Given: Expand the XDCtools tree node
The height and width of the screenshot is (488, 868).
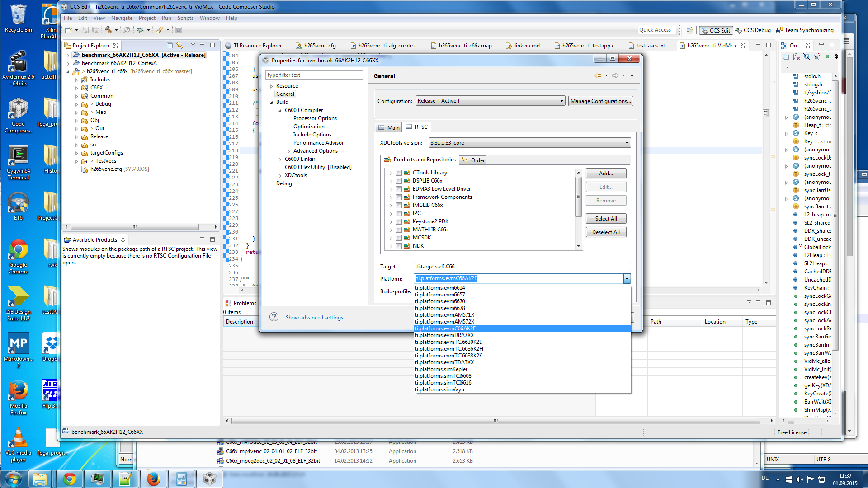Looking at the screenshot, I should (x=280, y=175).
